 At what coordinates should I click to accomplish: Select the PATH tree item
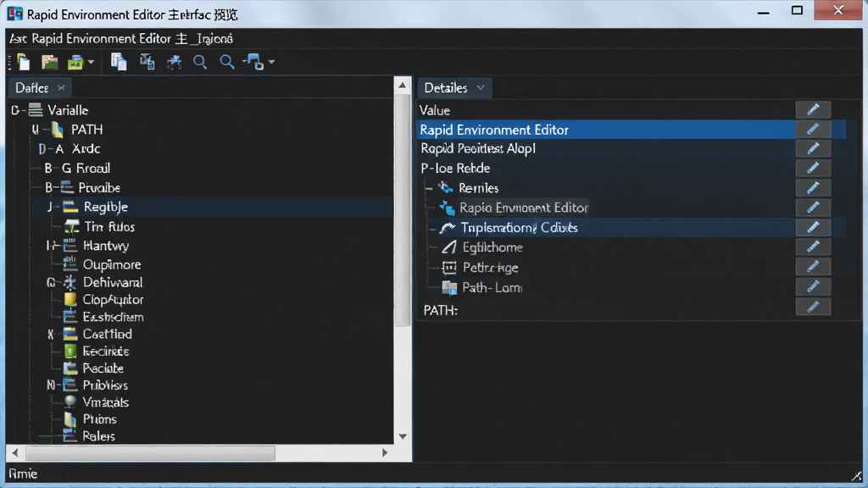pos(87,130)
